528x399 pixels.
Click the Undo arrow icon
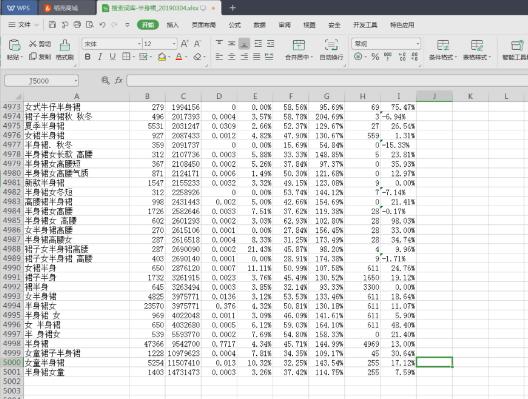point(102,25)
